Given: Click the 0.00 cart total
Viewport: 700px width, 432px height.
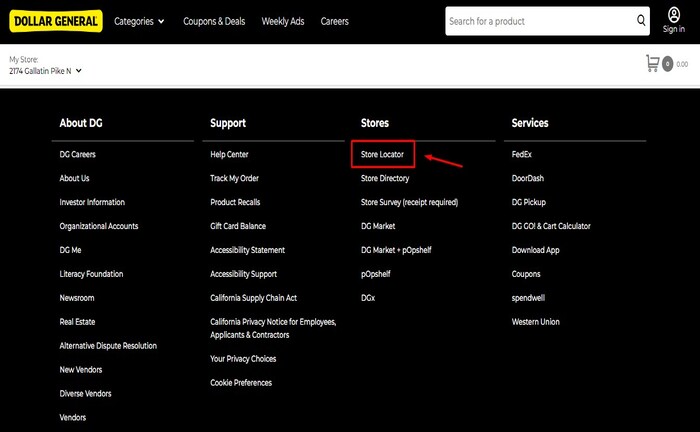Looking at the screenshot, I should (682, 64).
